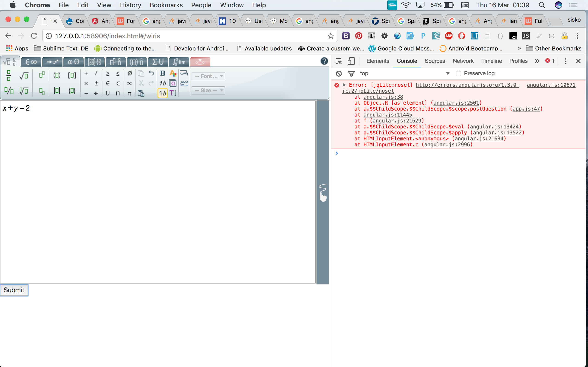Switch to the Greek letters tab

[x=73, y=62]
